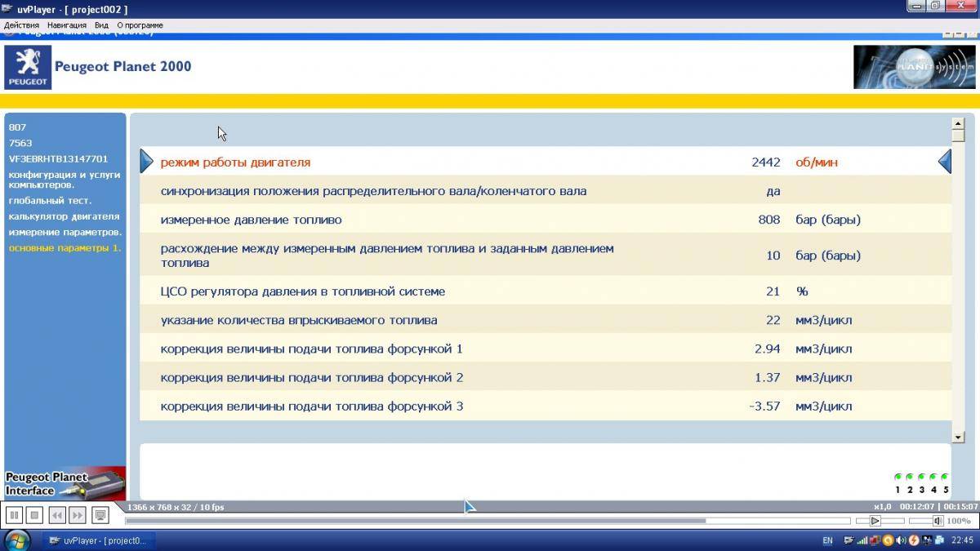Click the fast-forward button in player controls

[77, 515]
